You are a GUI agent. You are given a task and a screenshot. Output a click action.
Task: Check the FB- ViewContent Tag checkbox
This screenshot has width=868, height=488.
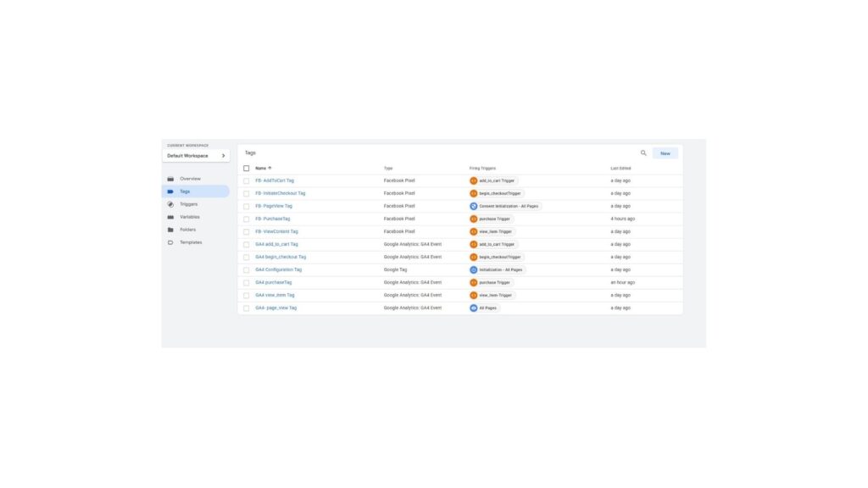coord(247,232)
